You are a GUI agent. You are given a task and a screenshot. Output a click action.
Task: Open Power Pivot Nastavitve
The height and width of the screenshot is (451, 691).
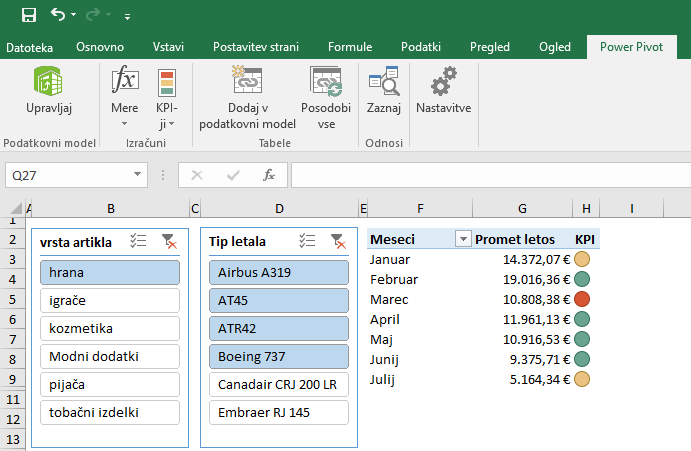(444, 91)
